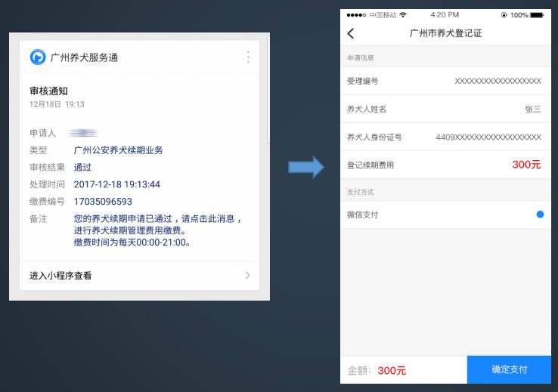Tap the back arrow in header
Image resolution: width=558 pixels, height=392 pixels.
tap(350, 34)
